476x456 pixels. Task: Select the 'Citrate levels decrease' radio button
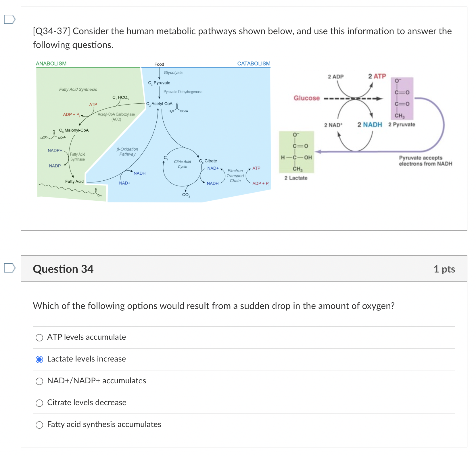pyautogui.click(x=39, y=403)
